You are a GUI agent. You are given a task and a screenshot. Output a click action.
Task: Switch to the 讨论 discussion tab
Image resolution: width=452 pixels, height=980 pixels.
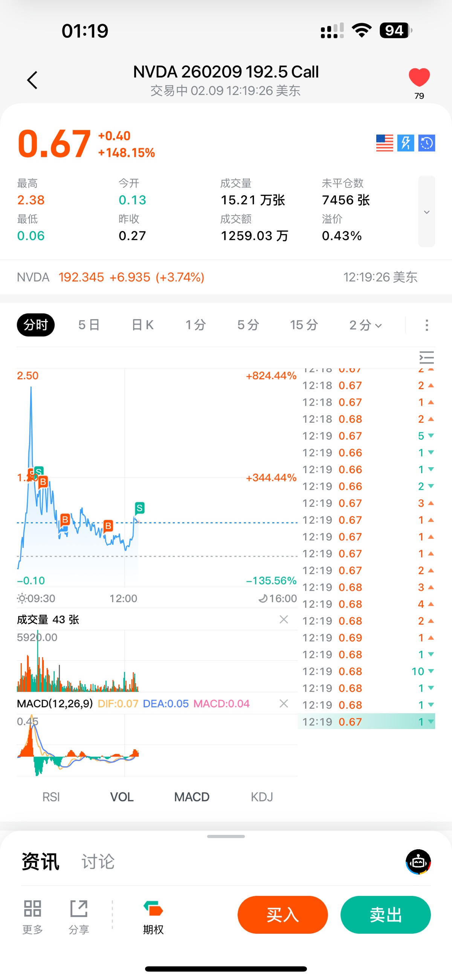pyautogui.click(x=98, y=862)
